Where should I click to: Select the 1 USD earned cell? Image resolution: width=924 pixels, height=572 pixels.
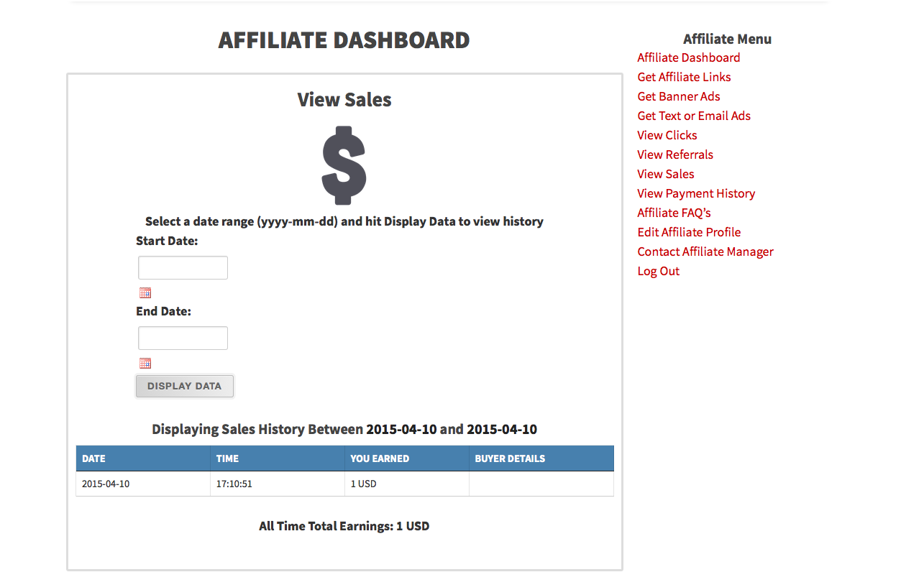407,484
